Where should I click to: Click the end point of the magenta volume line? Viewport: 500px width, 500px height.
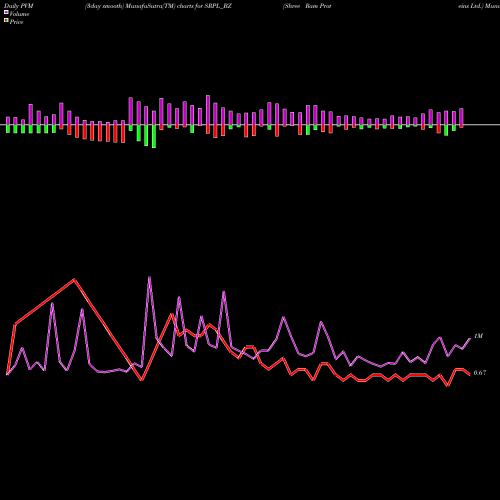tap(470, 339)
